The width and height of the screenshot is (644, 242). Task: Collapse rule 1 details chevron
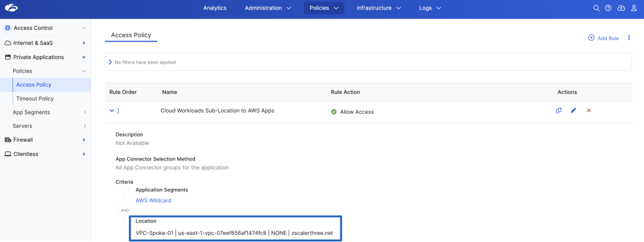click(112, 111)
